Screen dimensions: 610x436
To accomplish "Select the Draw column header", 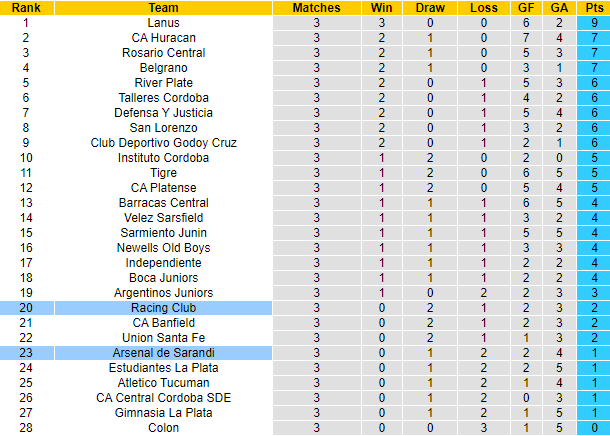I will coord(430,7).
